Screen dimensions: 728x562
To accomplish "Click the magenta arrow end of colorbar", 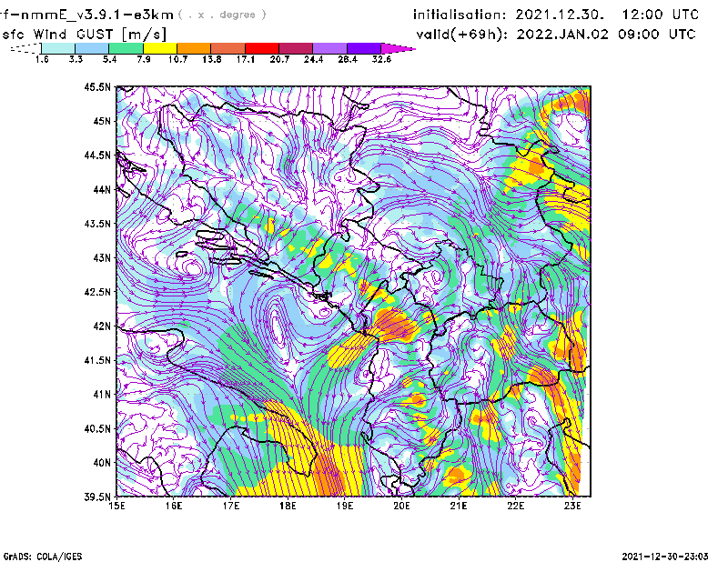I will point(398,48).
